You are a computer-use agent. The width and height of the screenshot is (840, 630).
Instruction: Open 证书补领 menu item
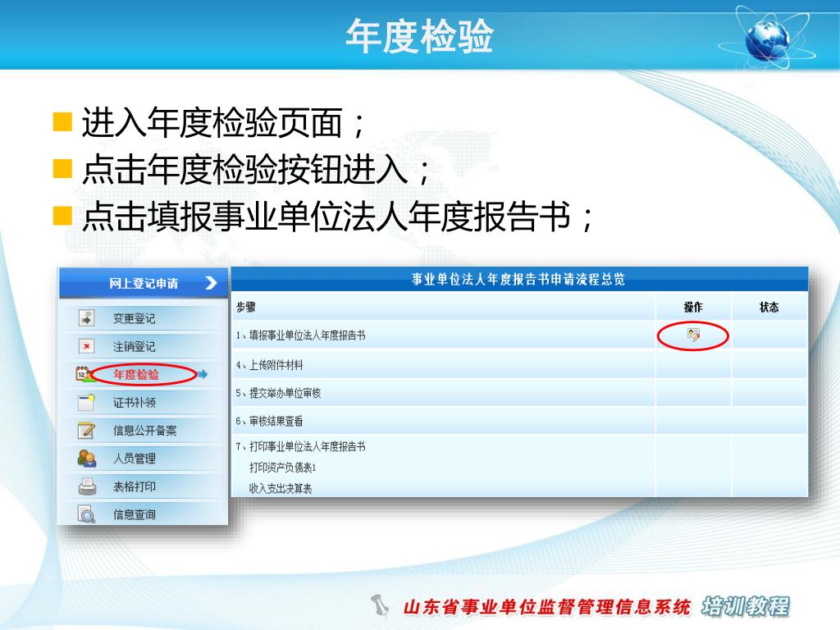pyautogui.click(x=135, y=402)
